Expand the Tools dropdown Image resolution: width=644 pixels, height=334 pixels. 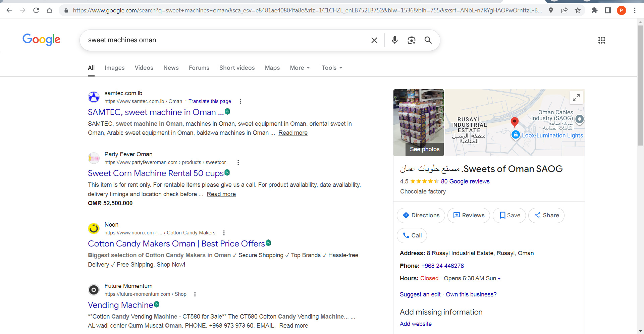pyautogui.click(x=332, y=68)
